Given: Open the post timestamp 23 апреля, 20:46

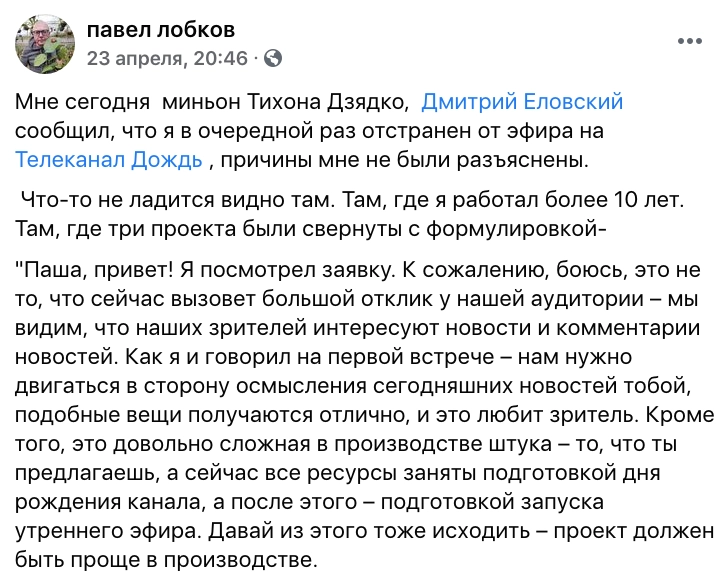Looking at the screenshot, I should point(167,58).
